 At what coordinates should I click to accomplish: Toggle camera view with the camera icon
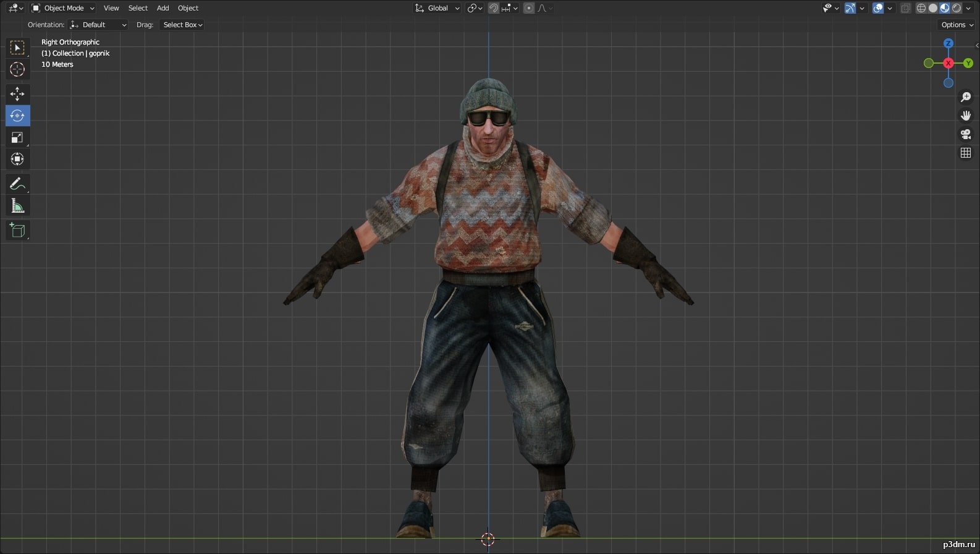tap(966, 134)
